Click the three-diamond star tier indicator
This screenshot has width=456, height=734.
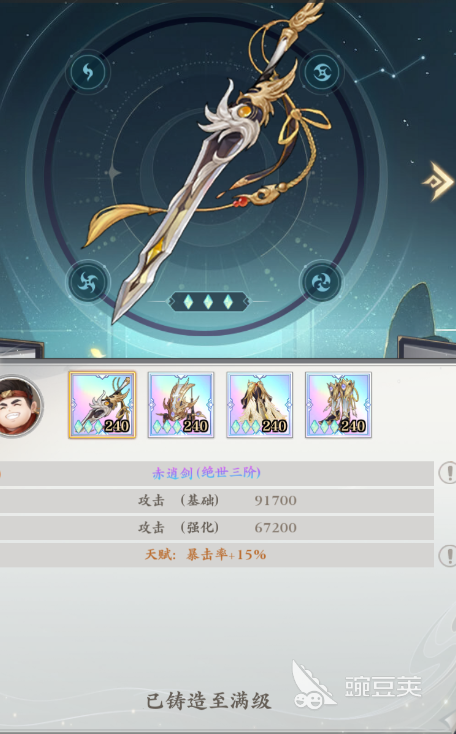pos(208,302)
